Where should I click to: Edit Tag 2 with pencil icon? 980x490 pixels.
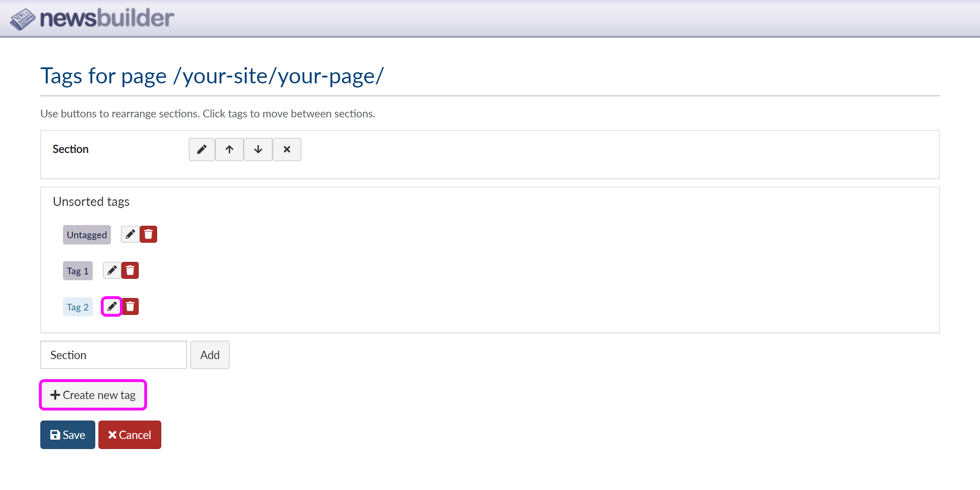pos(112,306)
